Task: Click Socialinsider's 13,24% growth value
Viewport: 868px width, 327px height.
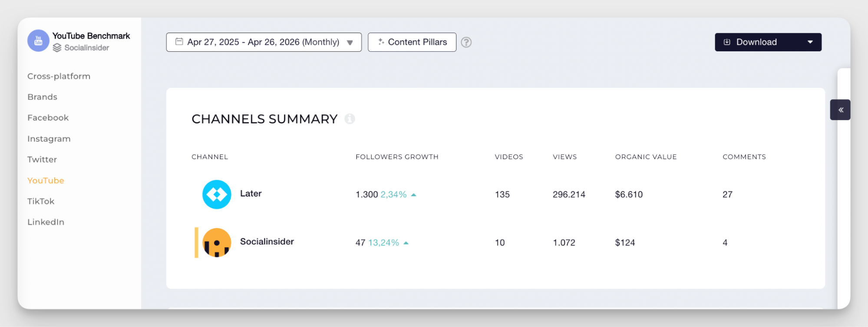Action: (x=383, y=243)
